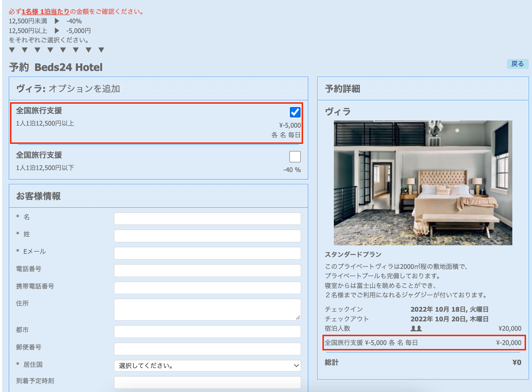Enable the -40% travel support checkbox

tap(295, 157)
